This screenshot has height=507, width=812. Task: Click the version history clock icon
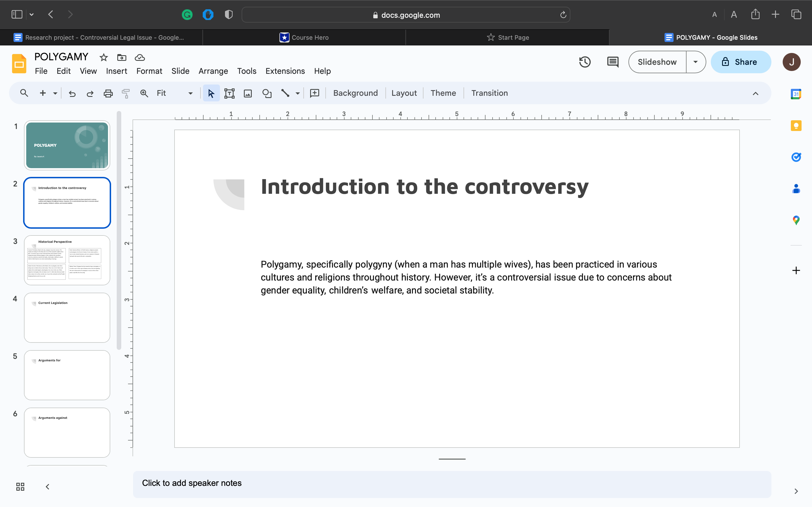[585, 62]
